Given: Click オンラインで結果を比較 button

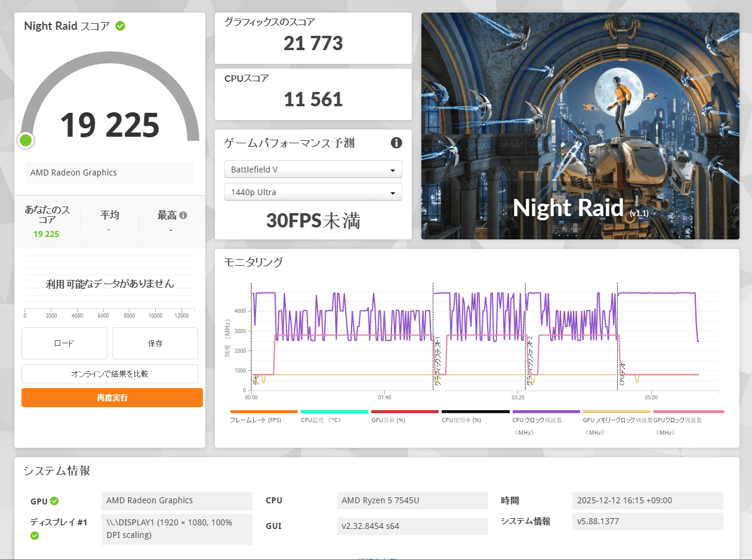Looking at the screenshot, I should (x=110, y=374).
